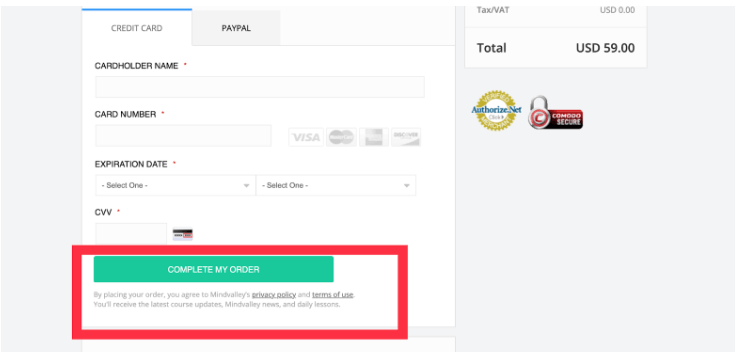Open the terms of use link
Screen dimensions: 735x360
(x=333, y=295)
